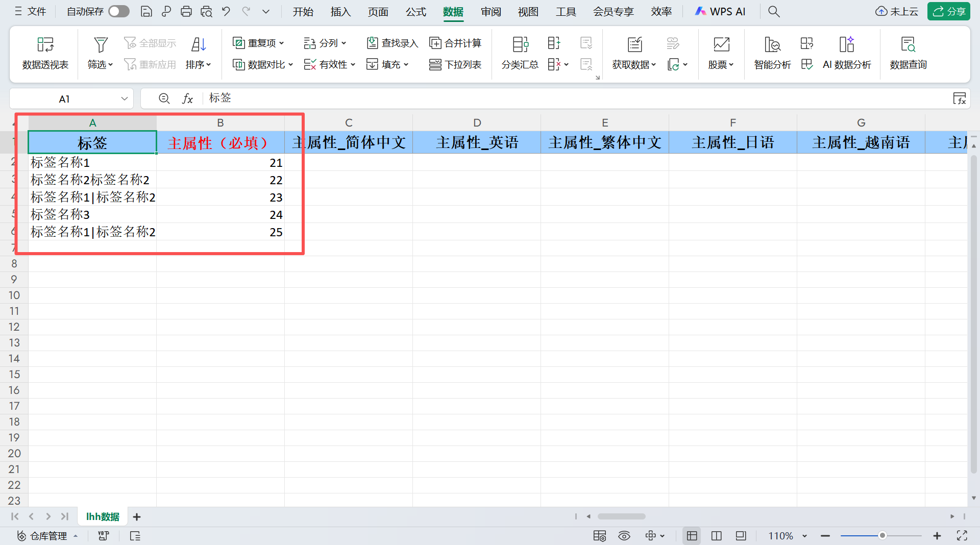Switch to page layout view in status bar
Image resolution: width=980 pixels, height=545 pixels.
pyautogui.click(x=716, y=536)
